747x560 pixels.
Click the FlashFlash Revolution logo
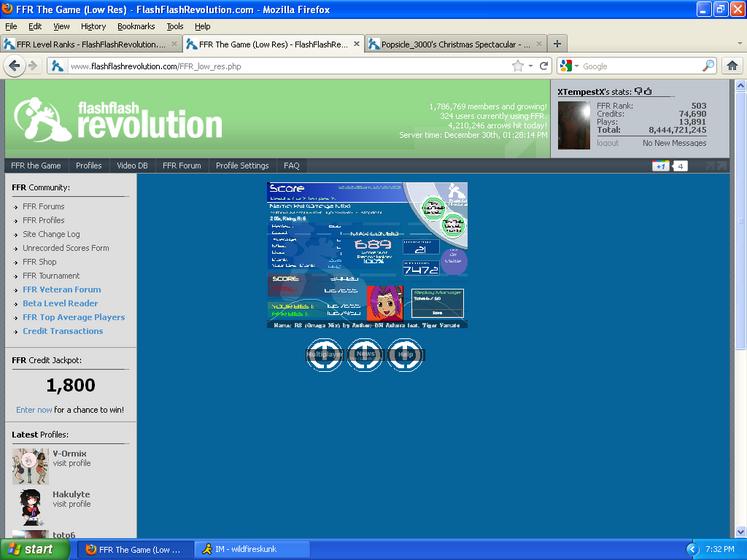pos(118,120)
